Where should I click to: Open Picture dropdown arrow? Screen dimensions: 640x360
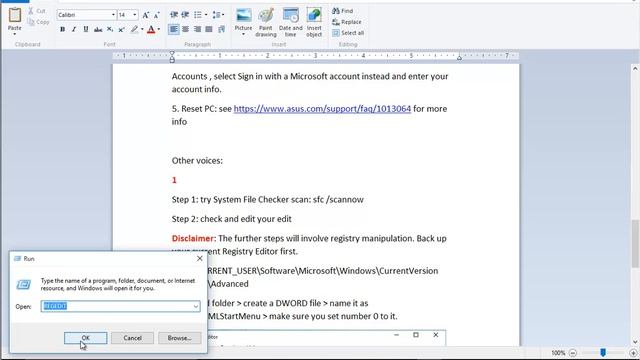pyautogui.click(x=243, y=34)
